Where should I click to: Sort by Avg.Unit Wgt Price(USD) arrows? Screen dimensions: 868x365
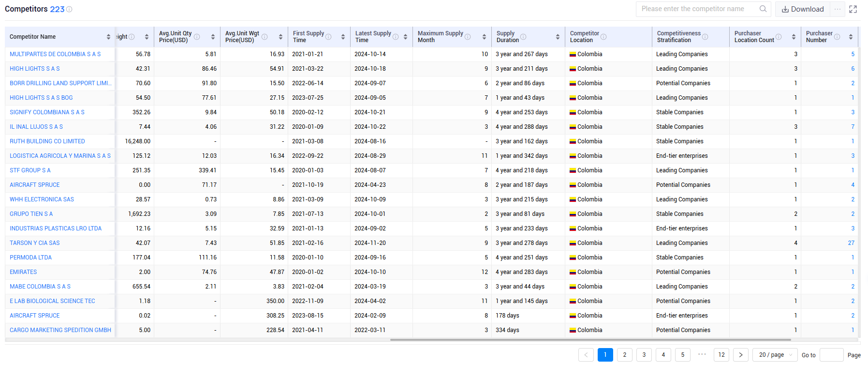[x=280, y=37]
